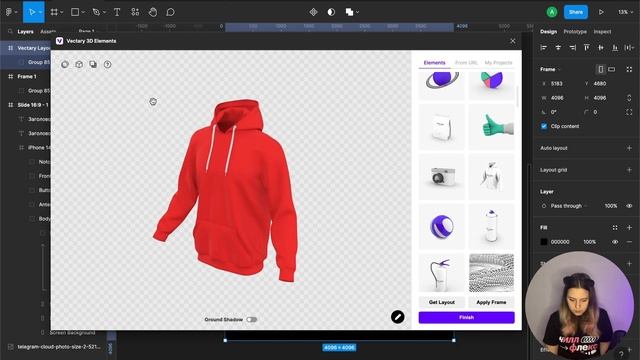Viewport: 640px width, 360px height.
Task: Select the Text tool
Action: coord(117,12)
